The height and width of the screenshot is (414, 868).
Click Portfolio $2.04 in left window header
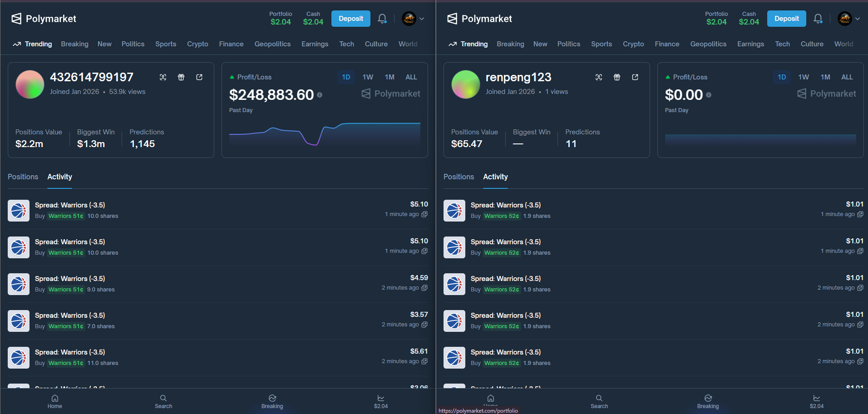(281, 19)
